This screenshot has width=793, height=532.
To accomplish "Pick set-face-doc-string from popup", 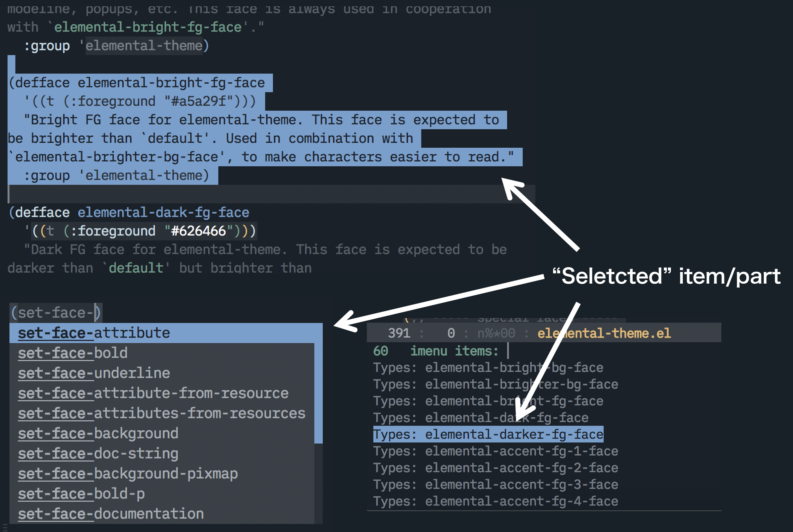I will coord(162,454).
